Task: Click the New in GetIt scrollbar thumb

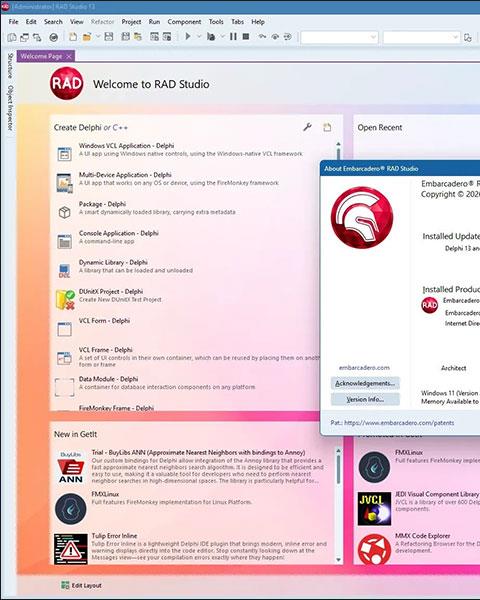Action: point(338,470)
